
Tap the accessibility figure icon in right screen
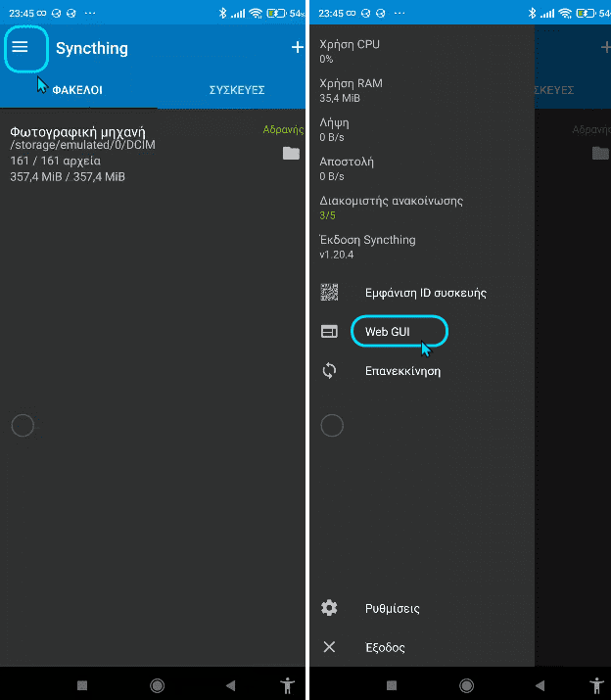tap(597, 685)
